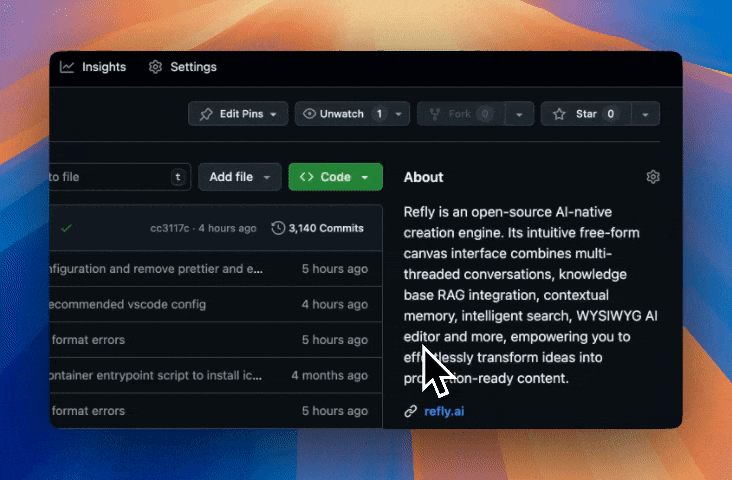This screenshot has width=732, height=480.
Task: Click the star icon
Action: tap(559, 114)
